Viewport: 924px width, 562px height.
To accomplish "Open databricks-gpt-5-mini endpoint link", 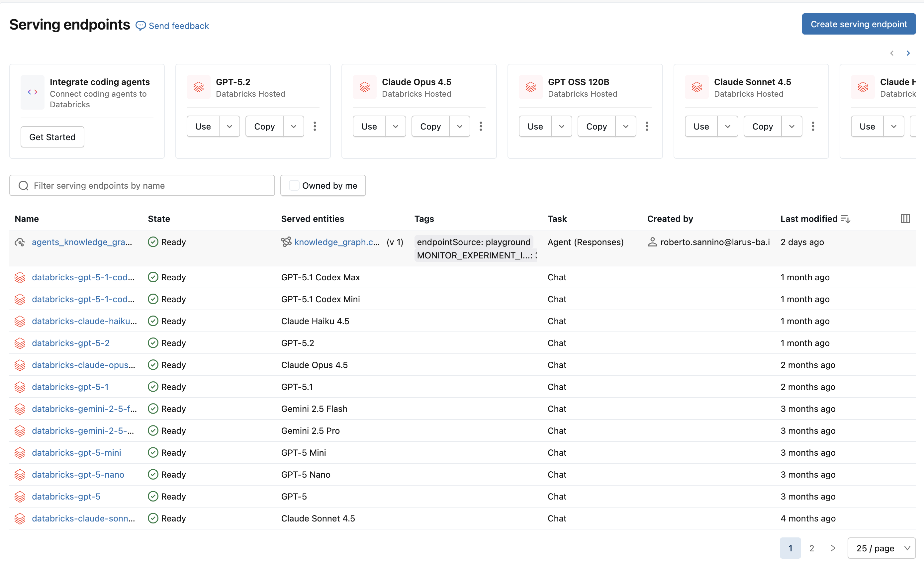I will (76, 452).
